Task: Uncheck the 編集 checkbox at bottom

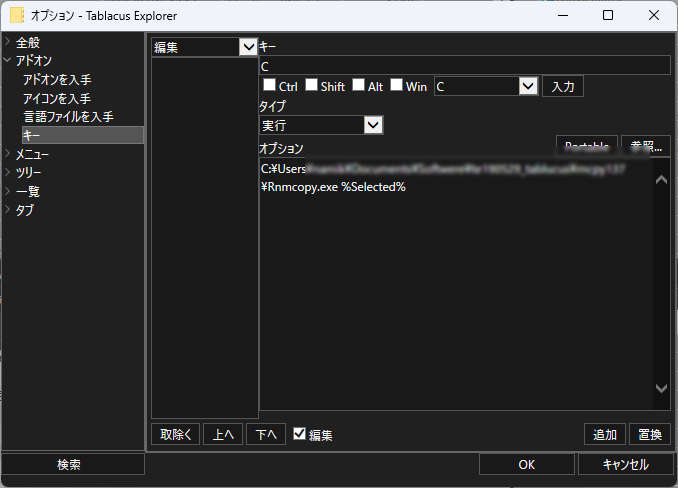Action: tap(299, 434)
